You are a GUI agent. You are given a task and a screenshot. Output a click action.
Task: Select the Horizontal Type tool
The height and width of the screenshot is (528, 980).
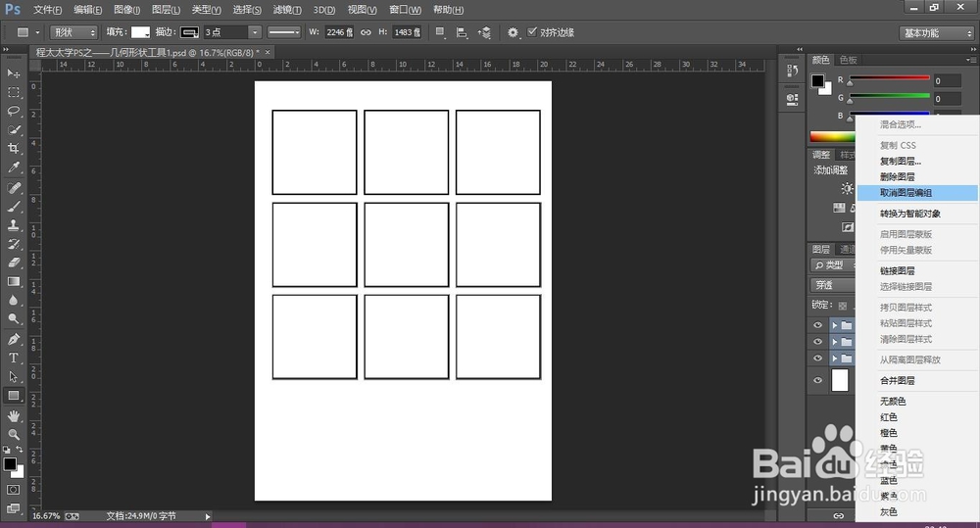coord(13,358)
